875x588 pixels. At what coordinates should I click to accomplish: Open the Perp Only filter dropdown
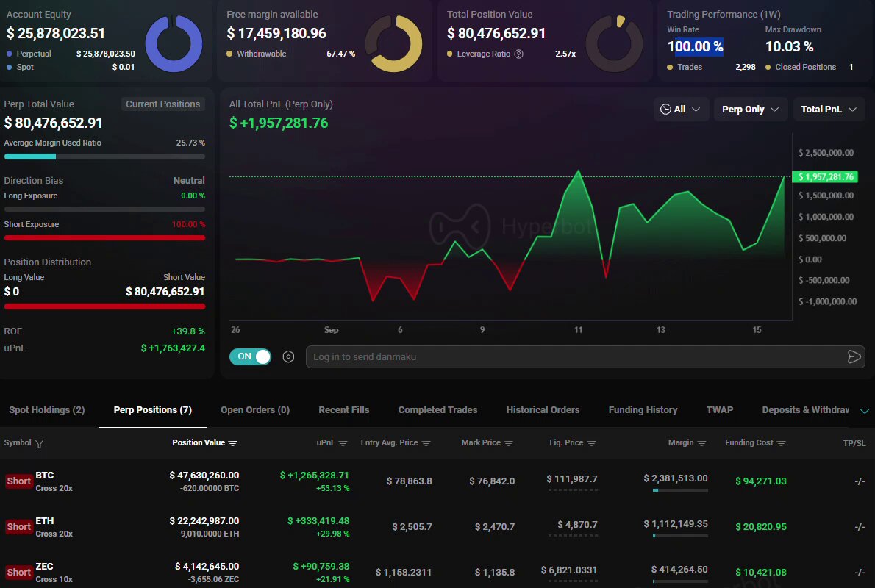751,110
